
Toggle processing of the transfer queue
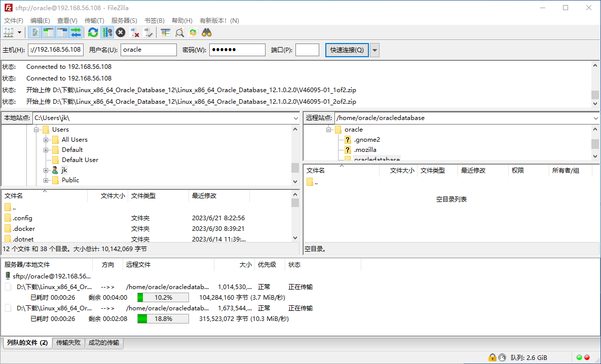107,32
